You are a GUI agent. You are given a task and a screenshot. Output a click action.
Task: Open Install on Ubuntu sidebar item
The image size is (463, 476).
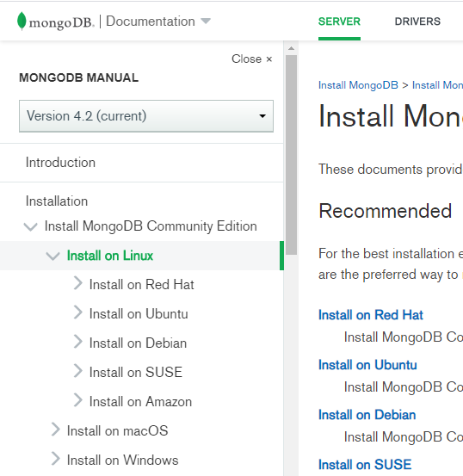(139, 314)
